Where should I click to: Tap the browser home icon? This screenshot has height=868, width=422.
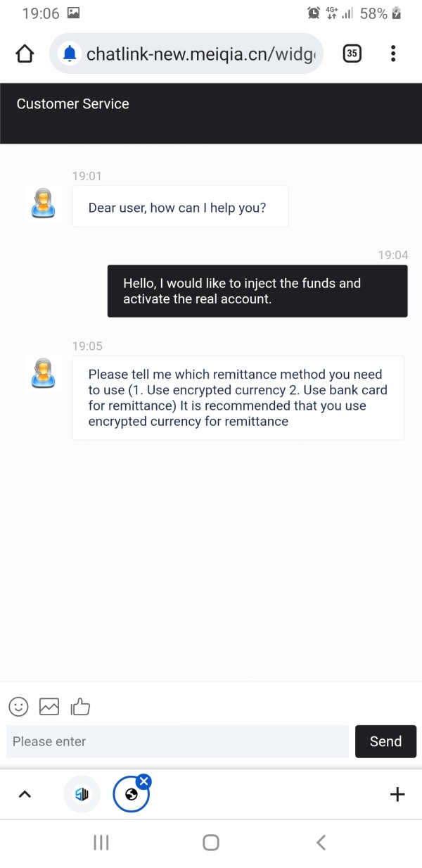(25, 54)
